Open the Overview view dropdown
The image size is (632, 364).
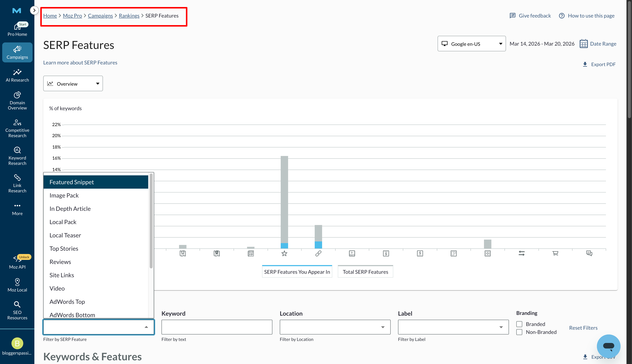pos(73,83)
